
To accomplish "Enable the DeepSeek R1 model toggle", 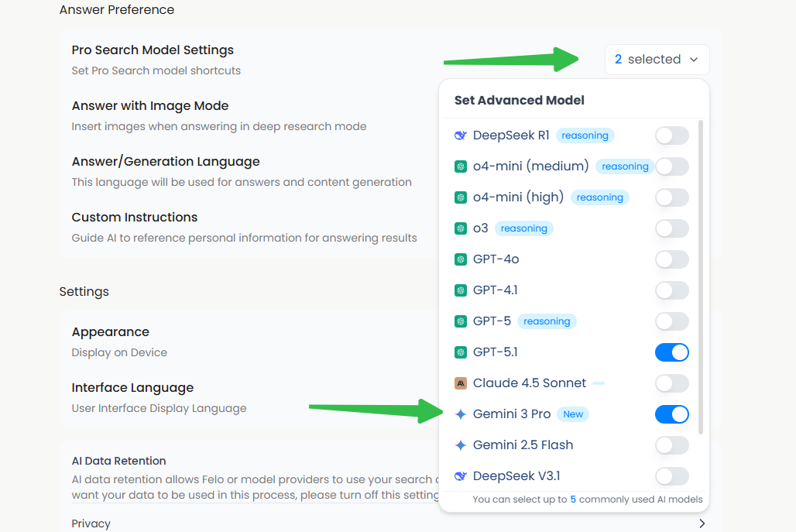I will 671,136.
